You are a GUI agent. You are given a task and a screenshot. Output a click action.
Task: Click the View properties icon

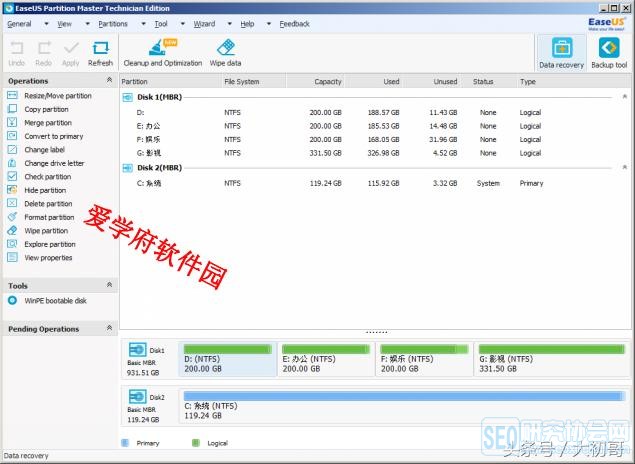click(13, 258)
